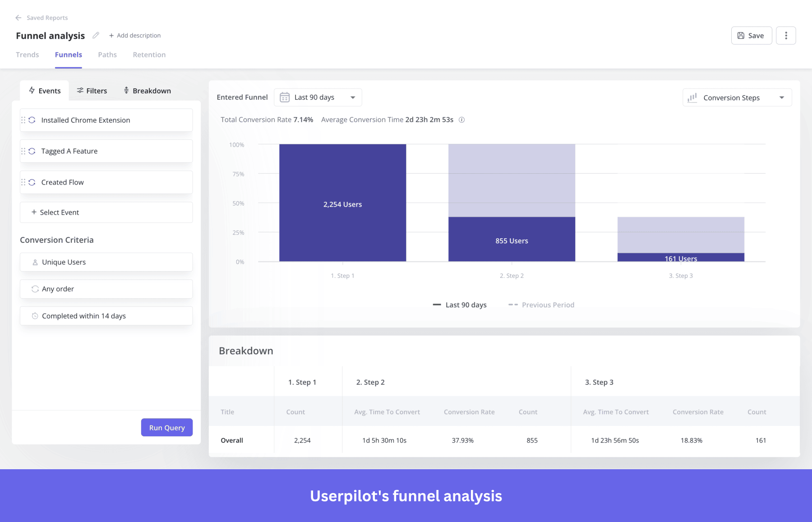812x522 pixels.
Task: Click the refresh icon on Installed Chrome Extension
Action: coord(32,120)
